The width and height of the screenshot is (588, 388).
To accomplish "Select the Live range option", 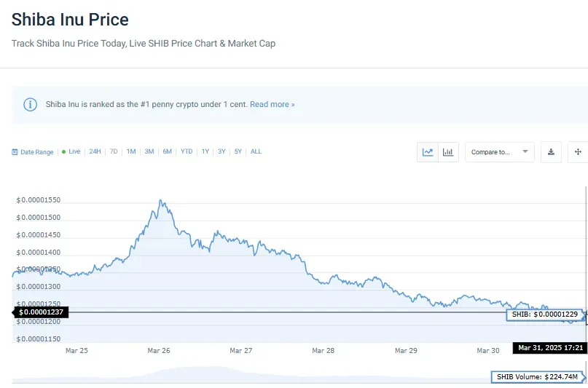I will point(71,151).
